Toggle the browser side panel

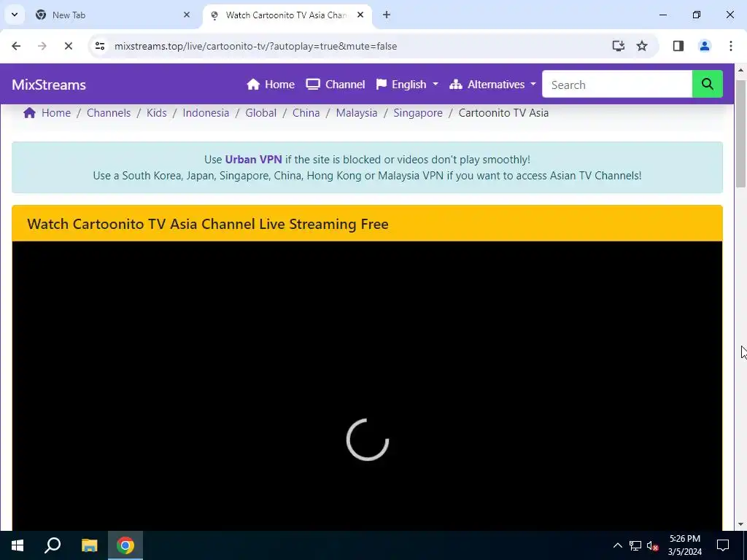coord(678,46)
